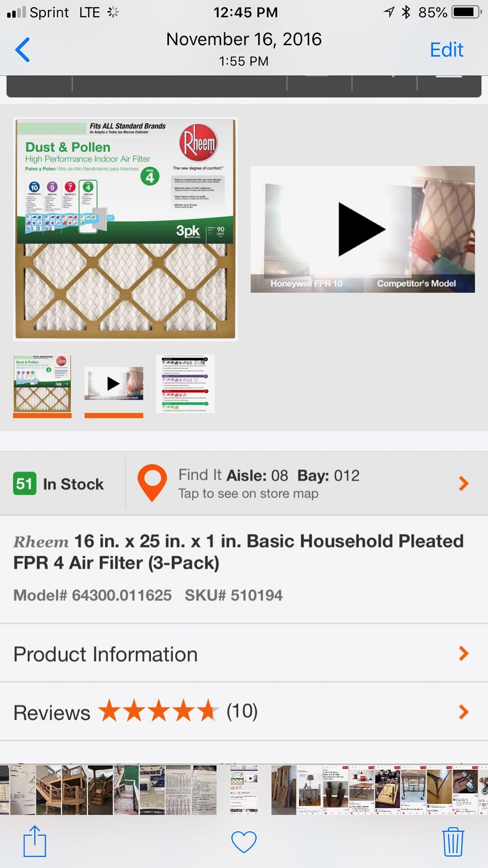Image resolution: width=488 pixels, height=868 pixels.
Task: Tap the five-star rating
Action: [x=158, y=711]
